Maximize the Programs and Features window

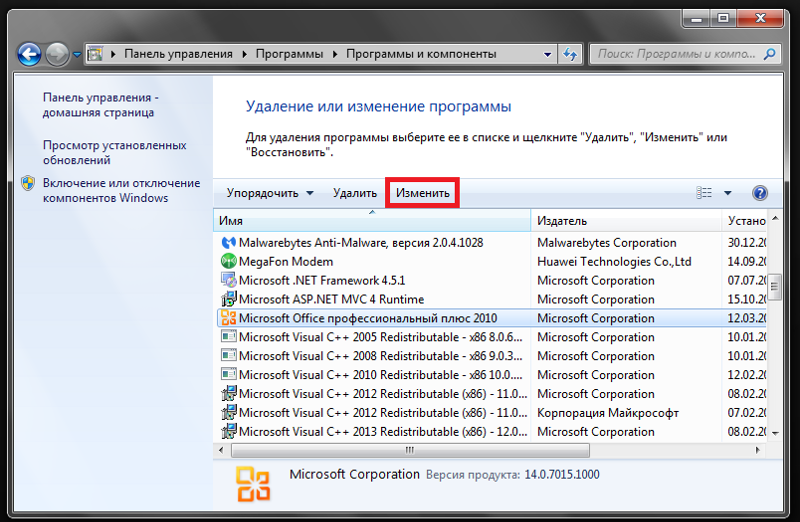[723, 18]
